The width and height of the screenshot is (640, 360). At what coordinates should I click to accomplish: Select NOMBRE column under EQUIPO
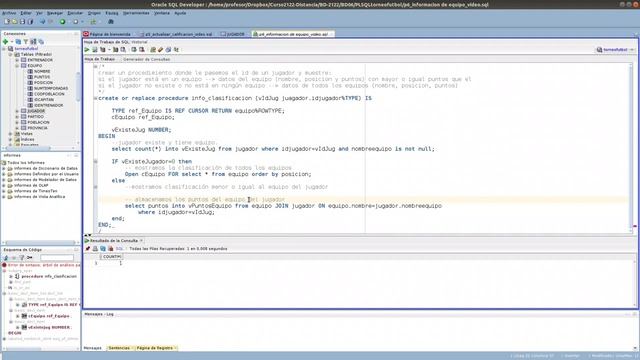[42, 71]
